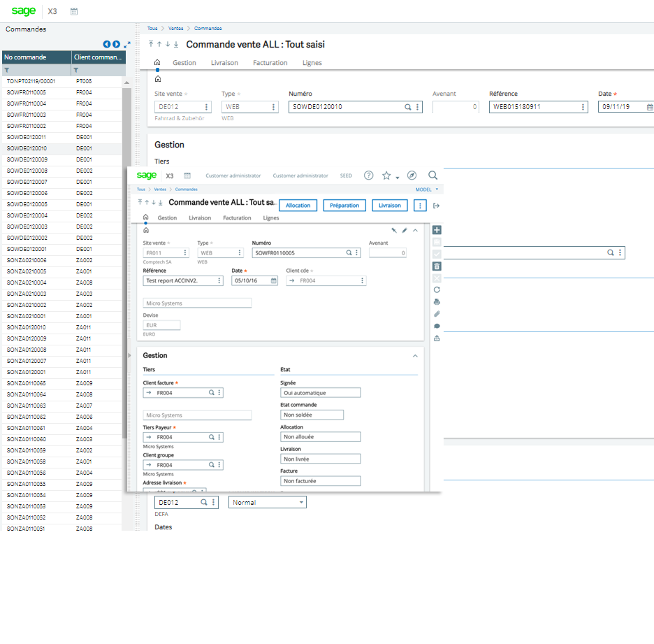Image resolution: width=654 pixels, height=644 pixels.
Task: Click the refresh icon in right sidebar
Action: coord(437,289)
